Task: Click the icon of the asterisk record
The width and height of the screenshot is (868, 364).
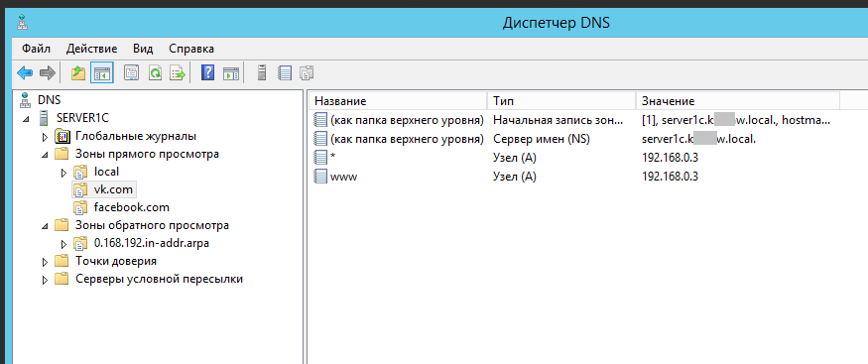Action: pyautogui.click(x=320, y=158)
